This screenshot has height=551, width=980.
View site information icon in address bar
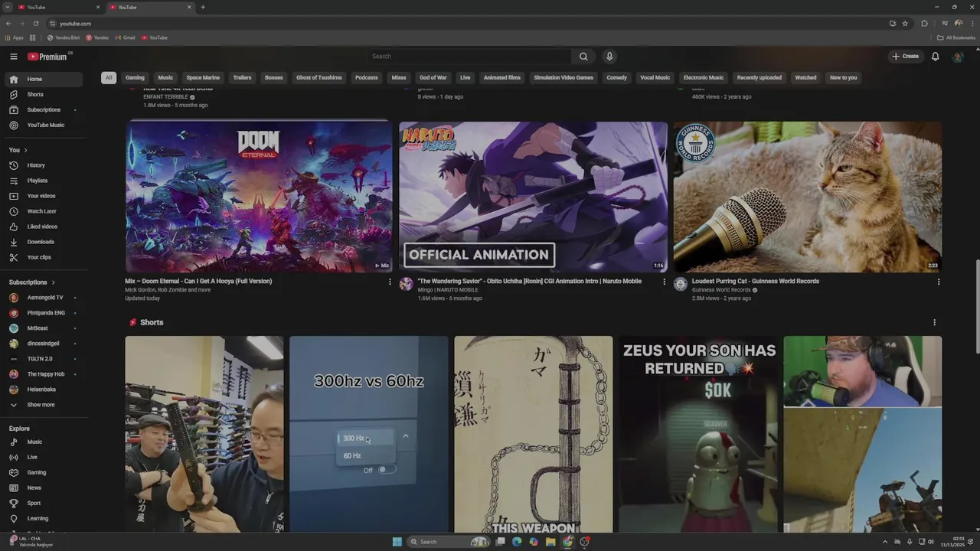pos(52,24)
